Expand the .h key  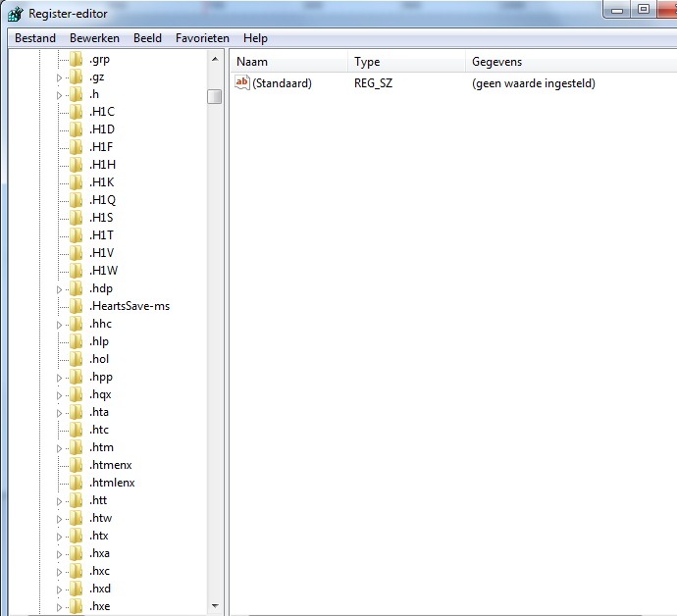point(60,95)
